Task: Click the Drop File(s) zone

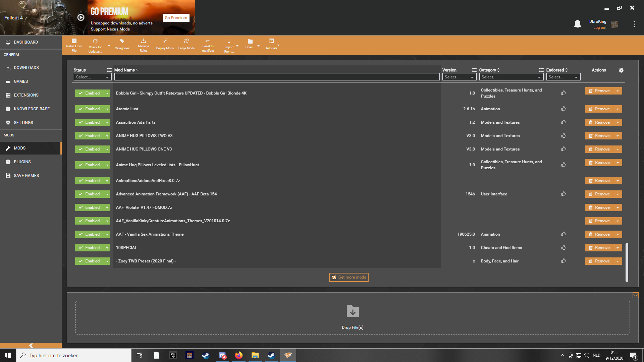Action: point(353,318)
